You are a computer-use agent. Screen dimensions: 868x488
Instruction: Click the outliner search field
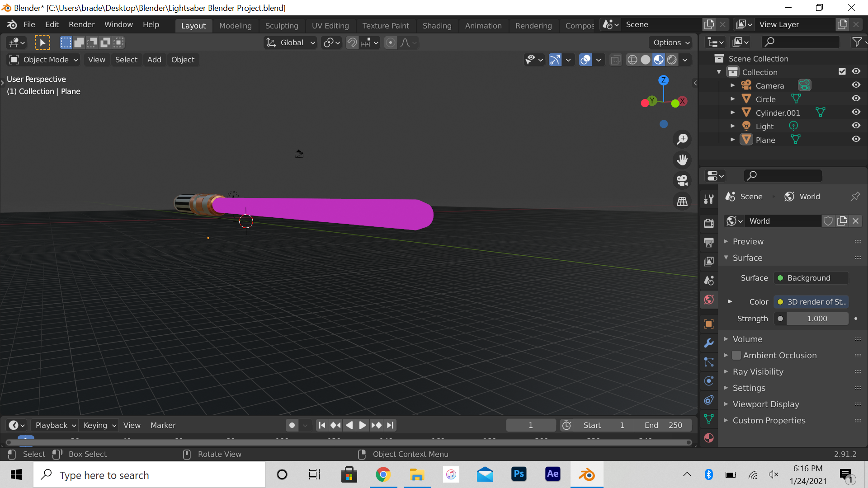[800, 42]
